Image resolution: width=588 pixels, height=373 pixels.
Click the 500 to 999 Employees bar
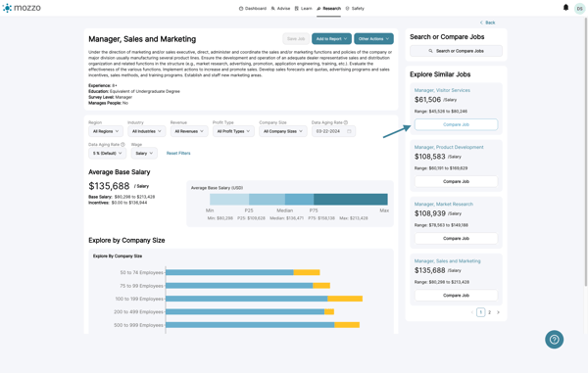click(x=263, y=325)
